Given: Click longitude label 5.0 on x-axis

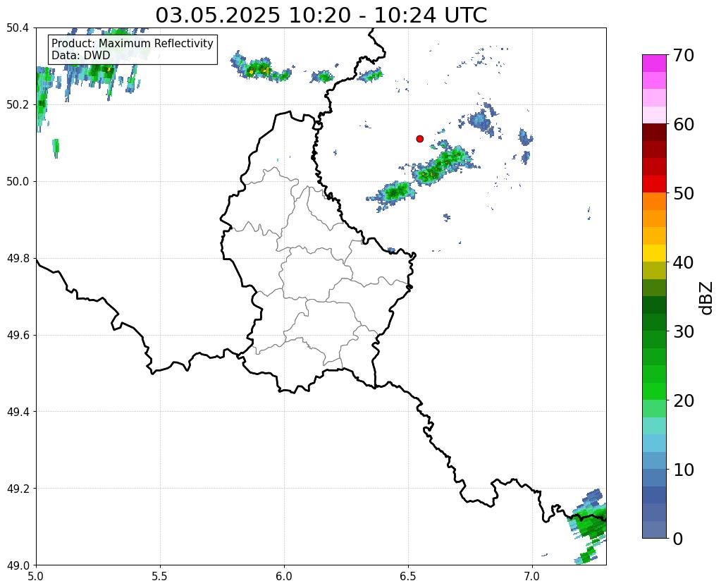Looking at the screenshot, I should (36, 576).
